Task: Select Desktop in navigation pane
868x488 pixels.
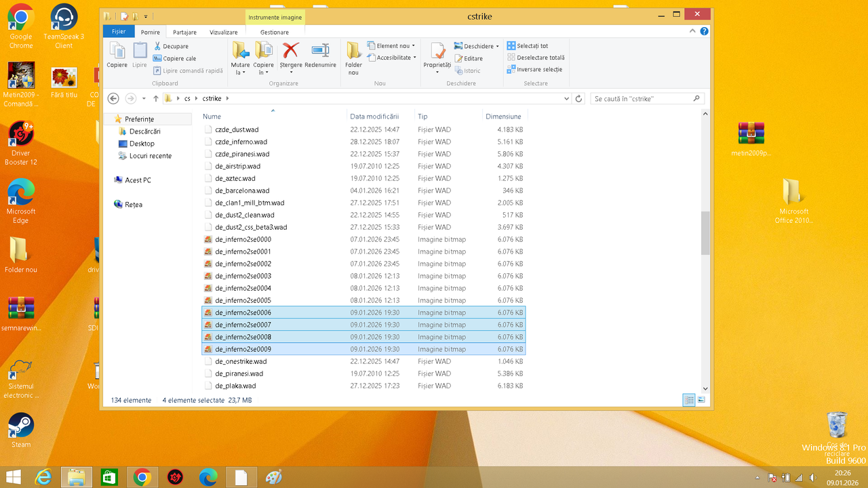Action: [x=141, y=143]
